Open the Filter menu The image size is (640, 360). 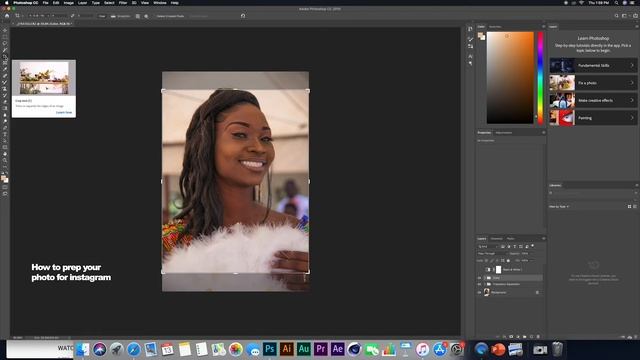123,2
